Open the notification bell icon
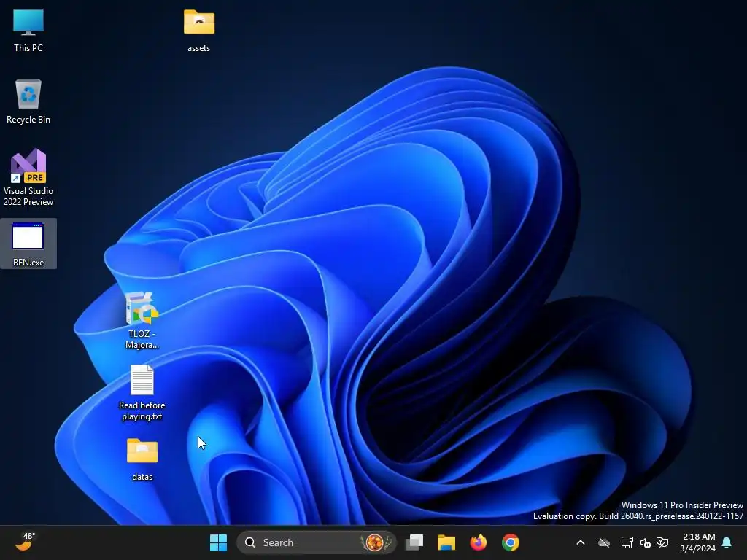 727,542
